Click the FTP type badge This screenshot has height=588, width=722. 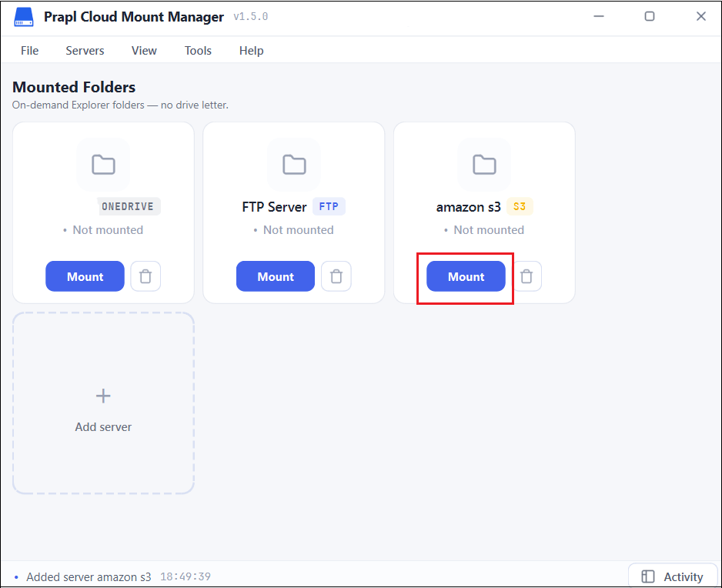tap(329, 206)
